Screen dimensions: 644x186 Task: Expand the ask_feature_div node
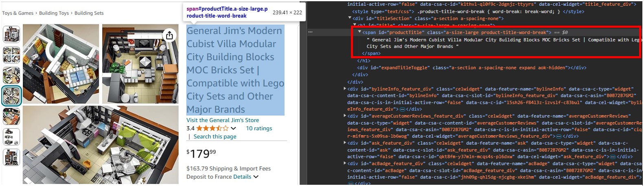[x=345, y=143]
